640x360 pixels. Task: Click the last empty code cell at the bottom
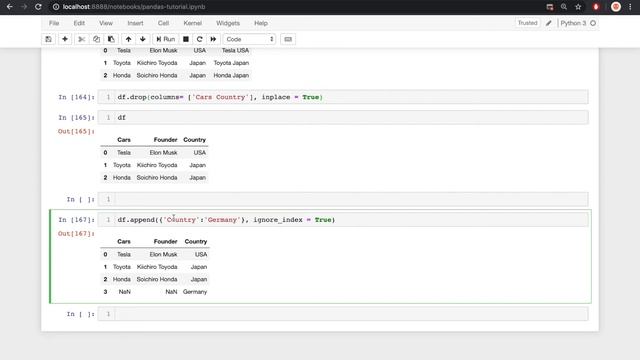coord(343,314)
